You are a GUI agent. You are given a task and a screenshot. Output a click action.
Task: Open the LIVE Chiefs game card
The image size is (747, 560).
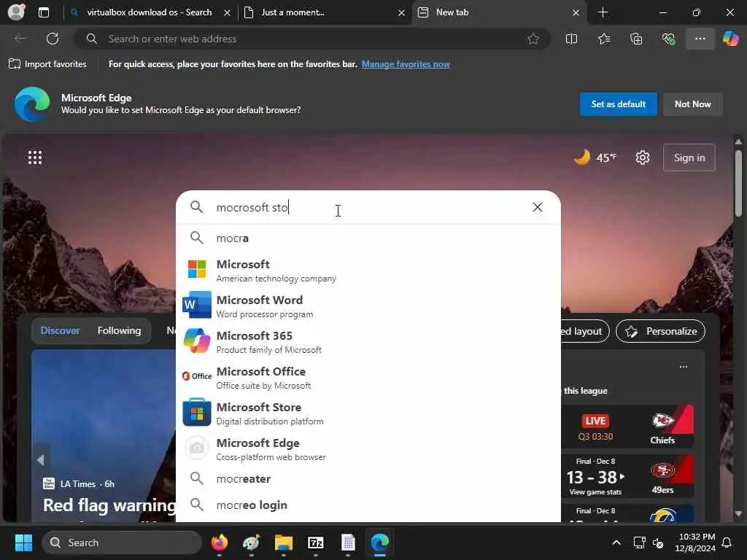click(x=627, y=426)
